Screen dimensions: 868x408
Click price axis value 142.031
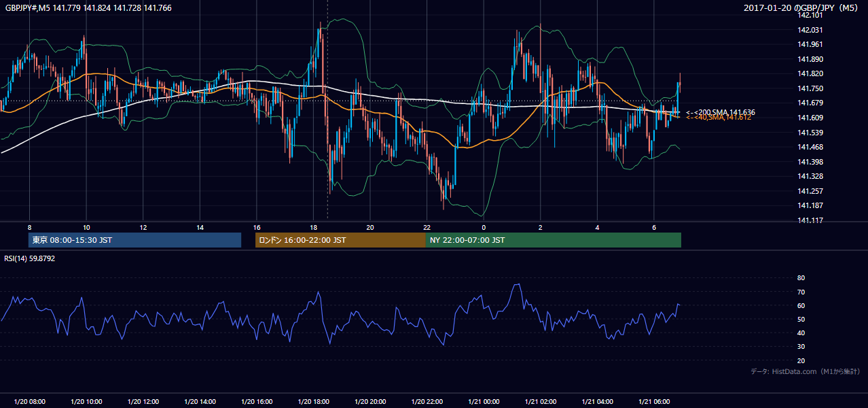point(810,30)
